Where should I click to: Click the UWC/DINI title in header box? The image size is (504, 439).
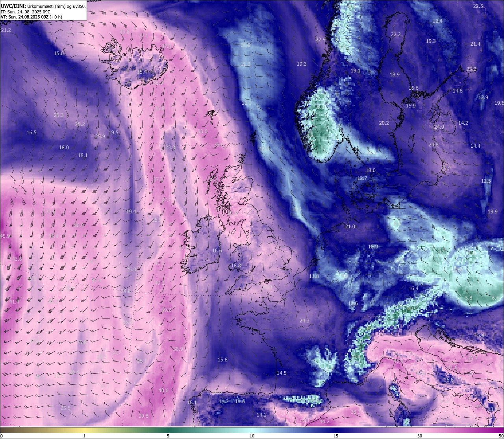tap(13, 6)
